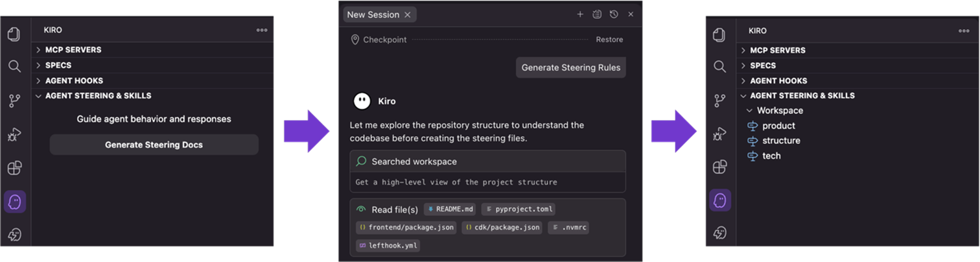Open the task list icon beside history
980x262 pixels.
597,14
